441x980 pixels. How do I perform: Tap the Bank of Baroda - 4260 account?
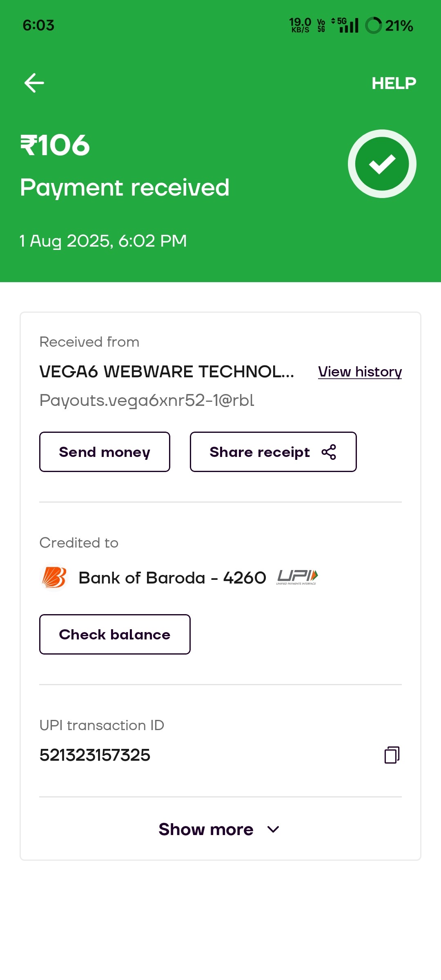(x=172, y=578)
